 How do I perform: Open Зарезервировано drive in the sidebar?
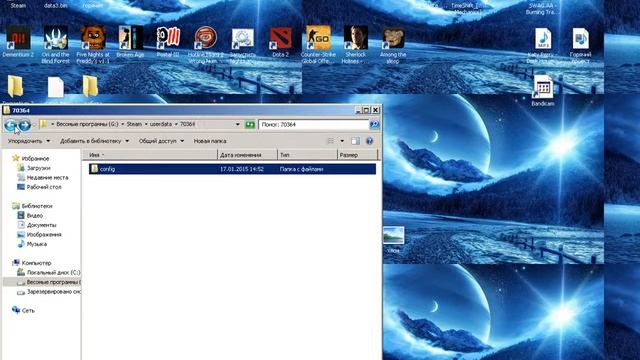53,292
